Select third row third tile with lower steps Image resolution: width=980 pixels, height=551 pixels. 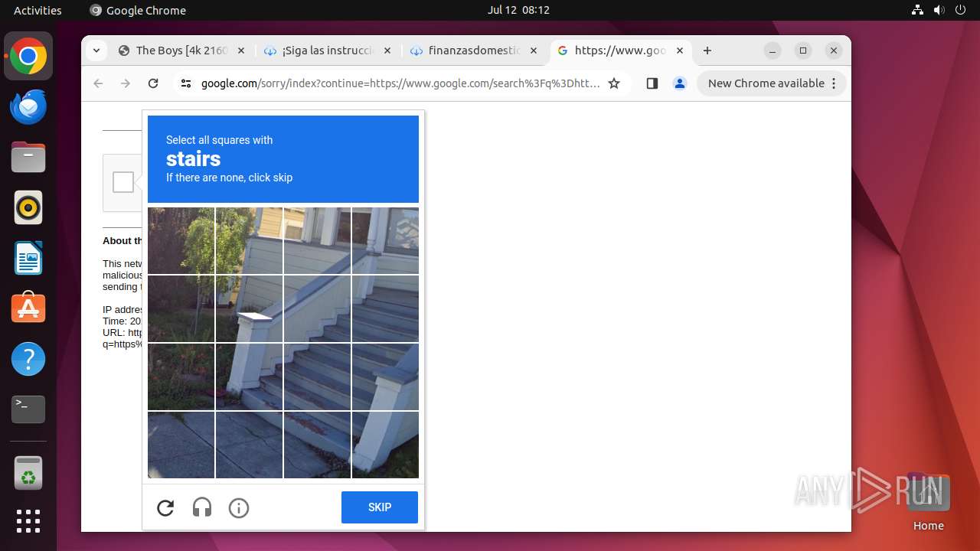coord(317,377)
